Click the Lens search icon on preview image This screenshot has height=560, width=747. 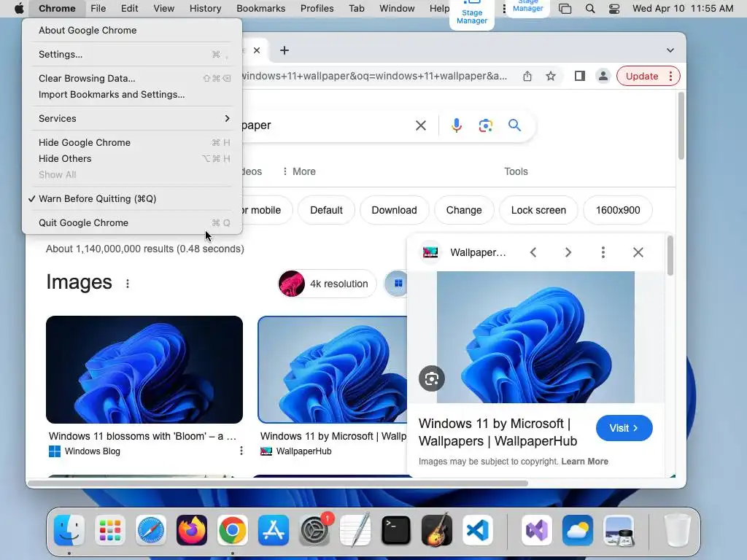432,378
